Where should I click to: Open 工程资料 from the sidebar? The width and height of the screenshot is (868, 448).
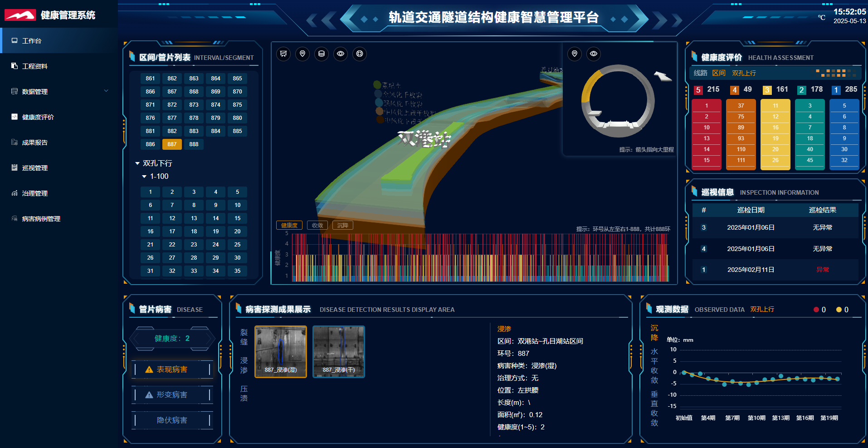(35, 66)
